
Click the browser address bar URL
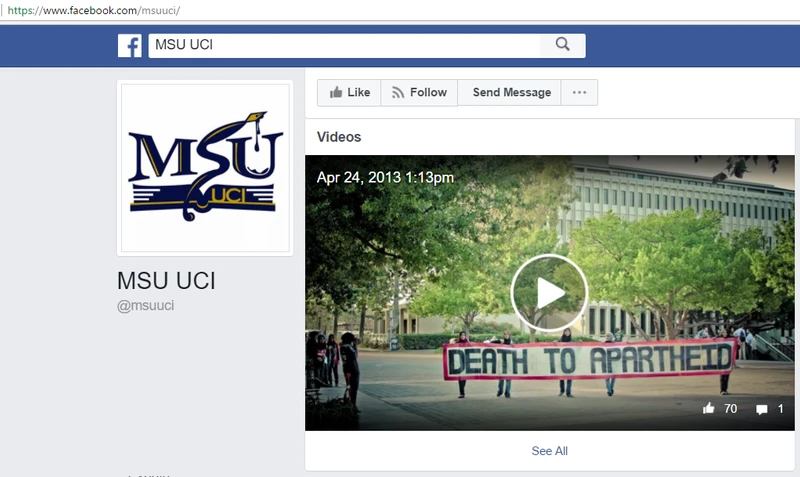click(94, 10)
